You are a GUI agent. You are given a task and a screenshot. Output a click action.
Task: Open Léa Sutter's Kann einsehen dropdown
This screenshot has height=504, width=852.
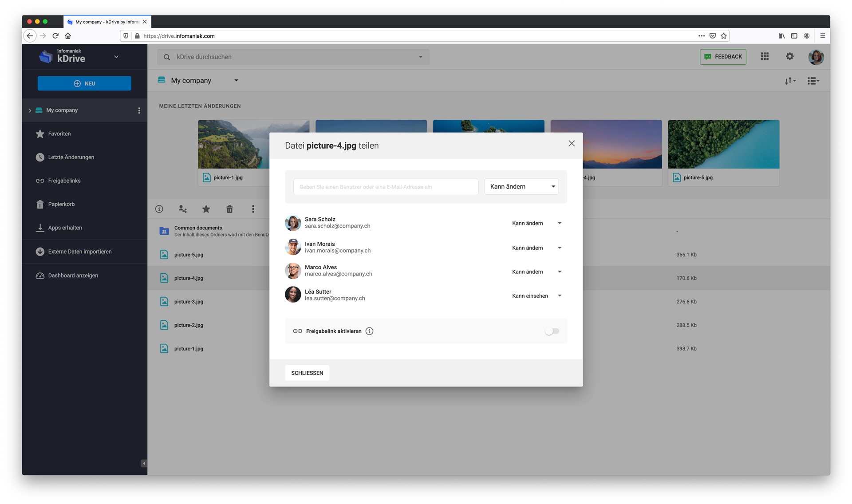pos(536,295)
